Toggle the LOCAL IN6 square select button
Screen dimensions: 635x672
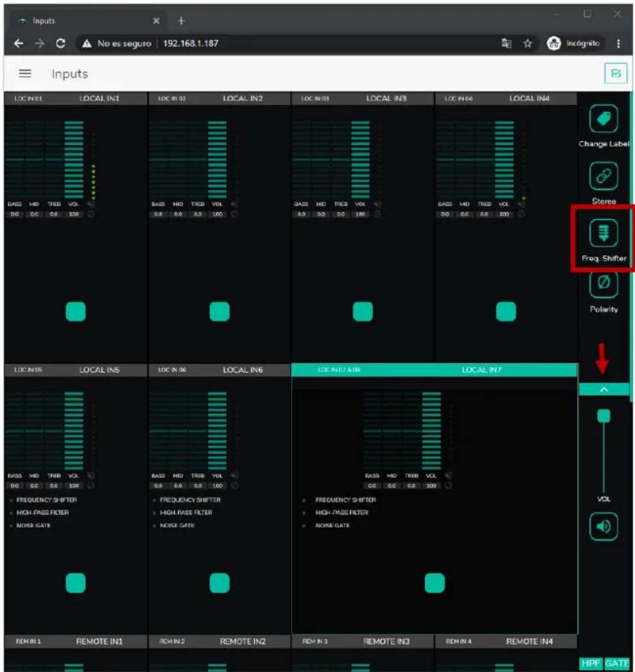[x=220, y=583]
